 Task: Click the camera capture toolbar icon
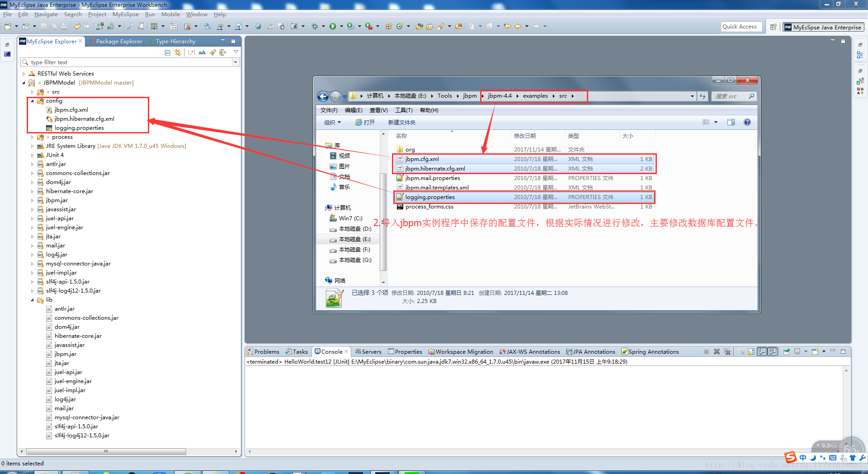(294, 27)
